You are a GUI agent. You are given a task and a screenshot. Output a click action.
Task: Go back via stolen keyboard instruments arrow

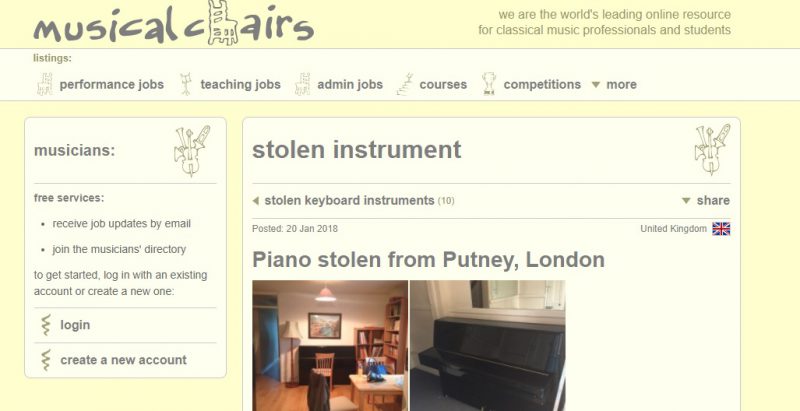point(256,201)
